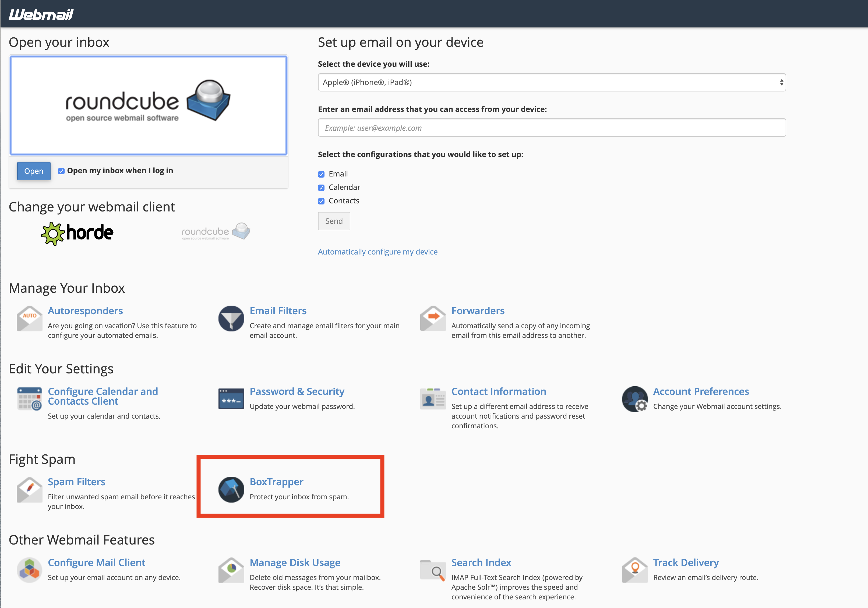Click the Autoresponders envelope icon

pos(29,319)
